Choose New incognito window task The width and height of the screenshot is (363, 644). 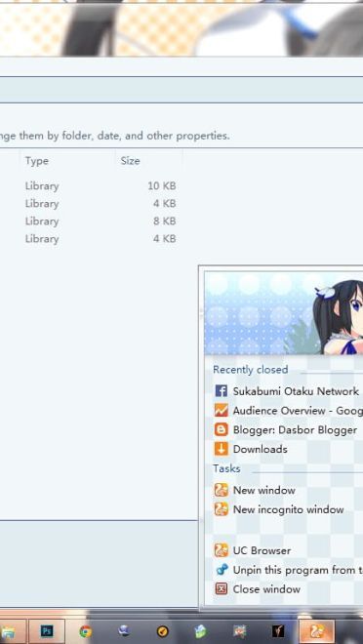[288, 509]
